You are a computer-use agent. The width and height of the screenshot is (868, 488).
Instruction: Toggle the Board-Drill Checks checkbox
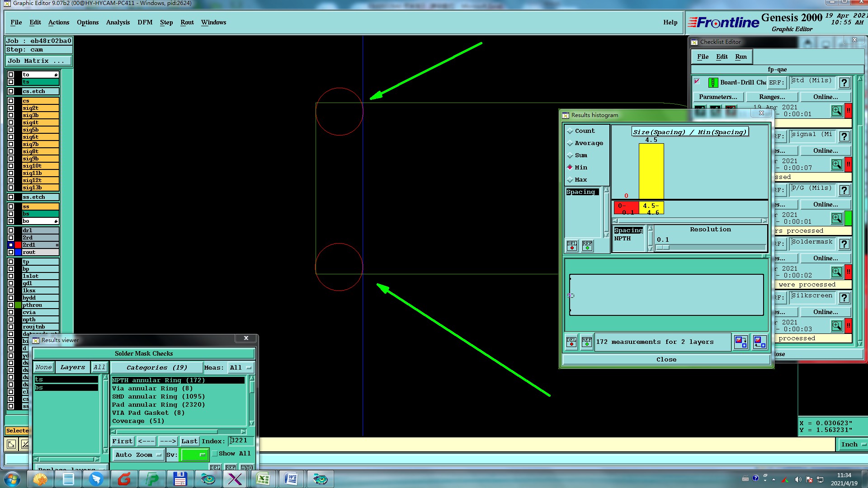pos(697,82)
